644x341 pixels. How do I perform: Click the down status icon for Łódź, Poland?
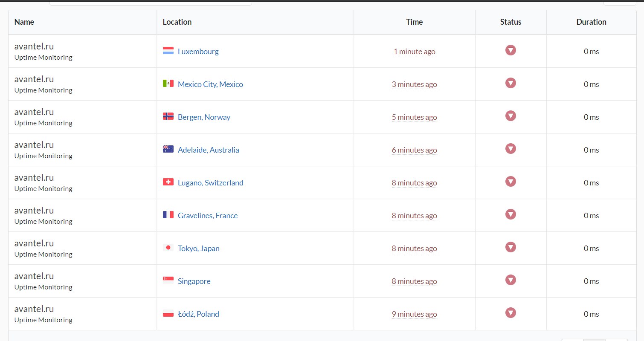click(511, 313)
